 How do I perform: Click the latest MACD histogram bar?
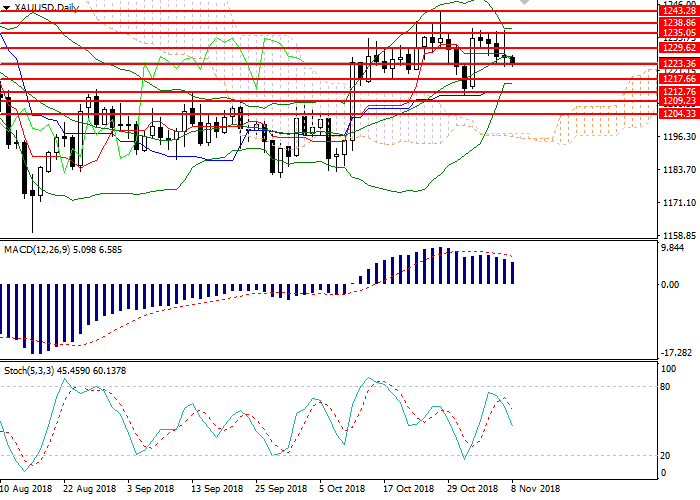point(513,273)
